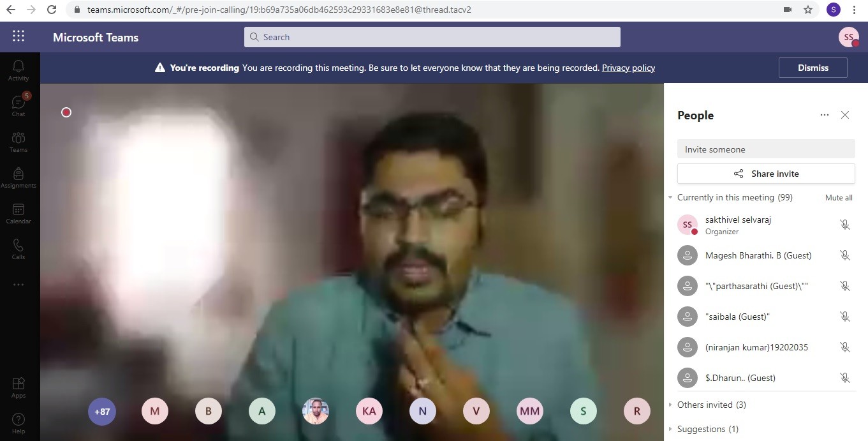Image resolution: width=868 pixels, height=441 pixels.
Task: Open the People panel more options menu
Action: pyautogui.click(x=824, y=115)
